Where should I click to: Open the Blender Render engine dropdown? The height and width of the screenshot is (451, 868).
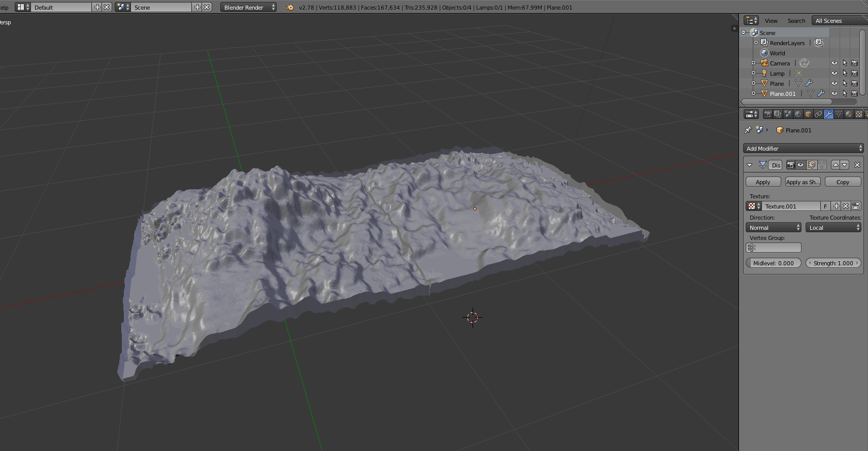point(248,7)
